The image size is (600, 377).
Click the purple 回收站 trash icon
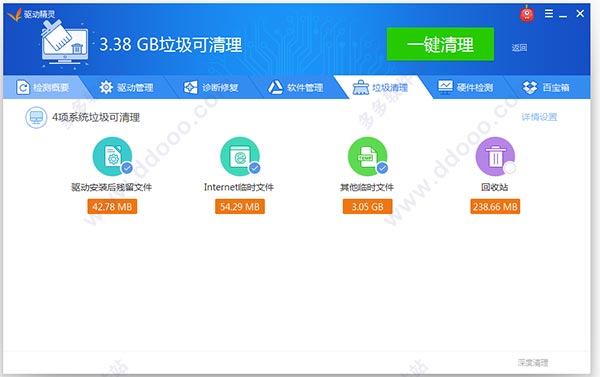pos(495,157)
